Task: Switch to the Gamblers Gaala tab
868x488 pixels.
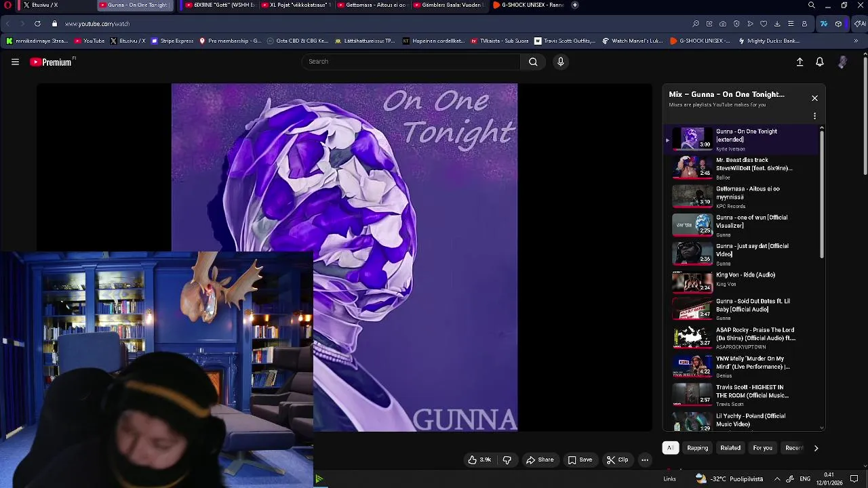Action: coord(449,5)
